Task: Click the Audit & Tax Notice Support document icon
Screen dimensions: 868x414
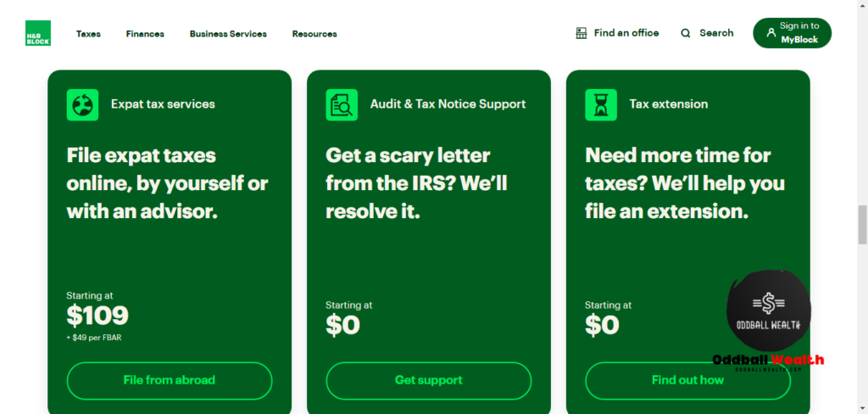Action: [342, 104]
